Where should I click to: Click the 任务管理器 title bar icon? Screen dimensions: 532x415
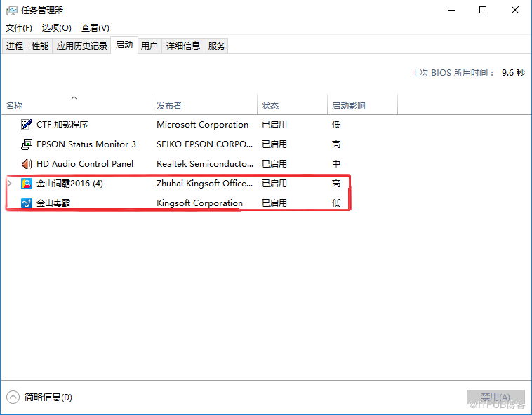pos(11,11)
